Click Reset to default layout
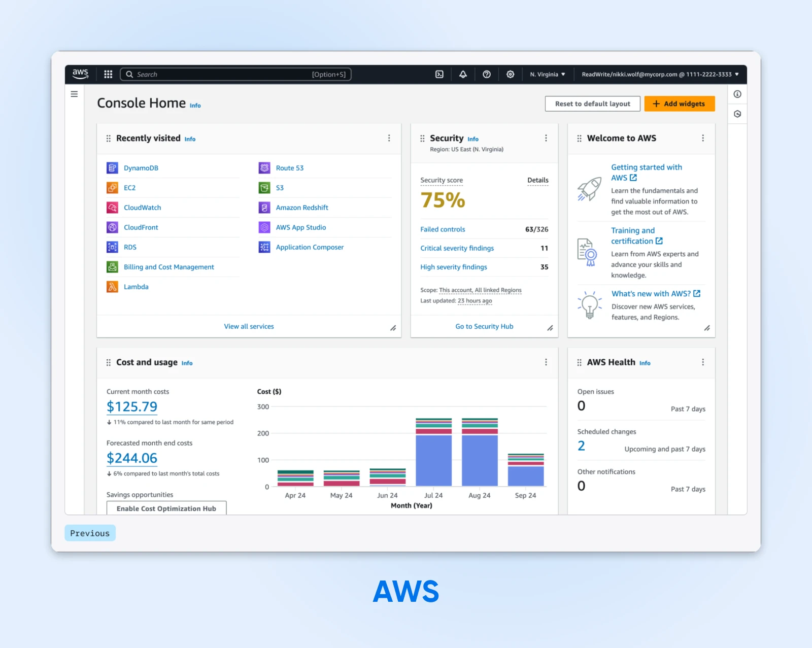Image resolution: width=812 pixels, height=648 pixels. click(592, 104)
